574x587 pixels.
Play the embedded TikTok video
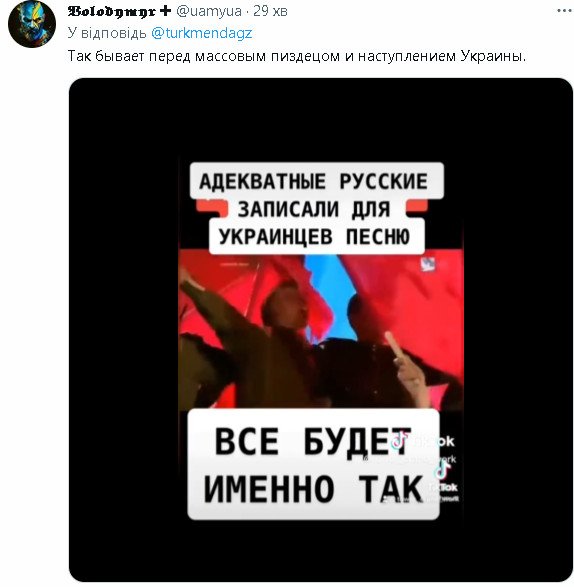(x=321, y=329)
